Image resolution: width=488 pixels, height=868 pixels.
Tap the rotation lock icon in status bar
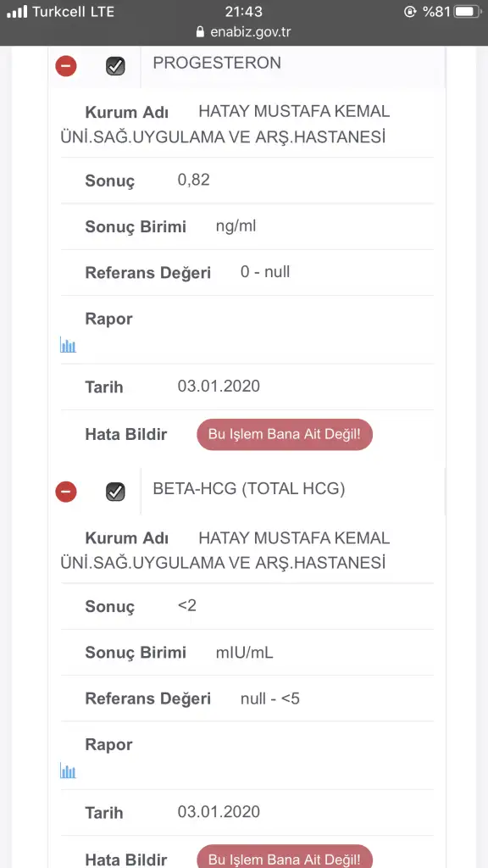(x=410, y=12)
